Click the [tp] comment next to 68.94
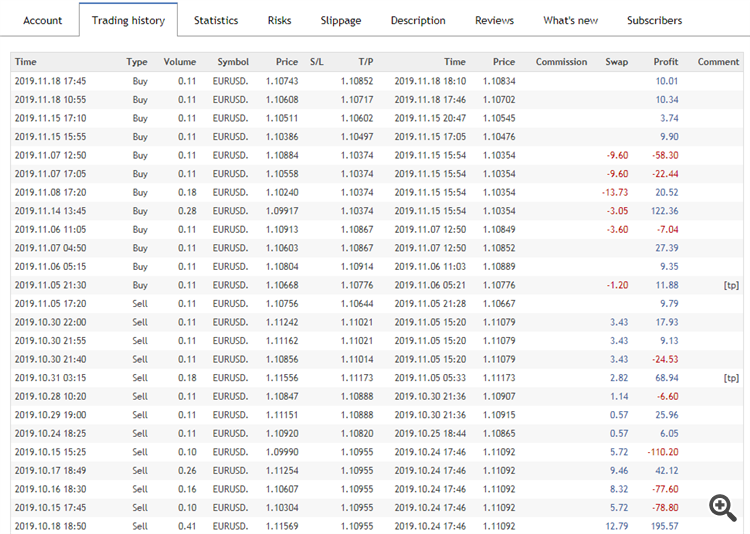 (731, 378)
